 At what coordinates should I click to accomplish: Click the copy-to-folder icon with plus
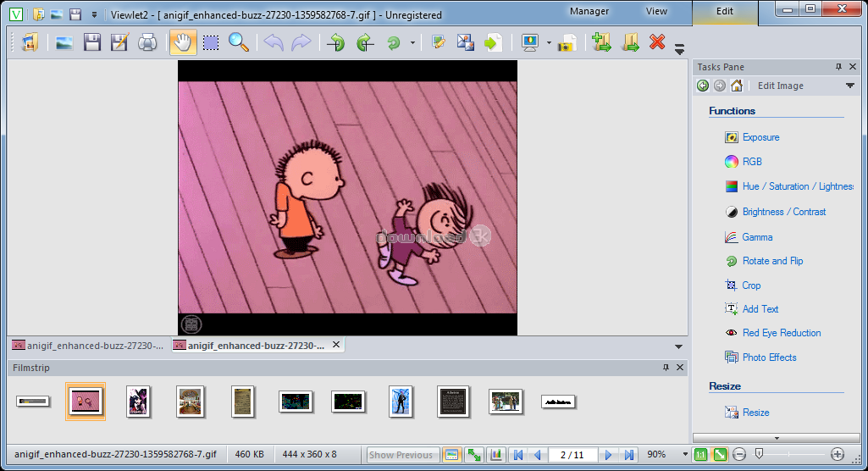(x=601, y=42)
